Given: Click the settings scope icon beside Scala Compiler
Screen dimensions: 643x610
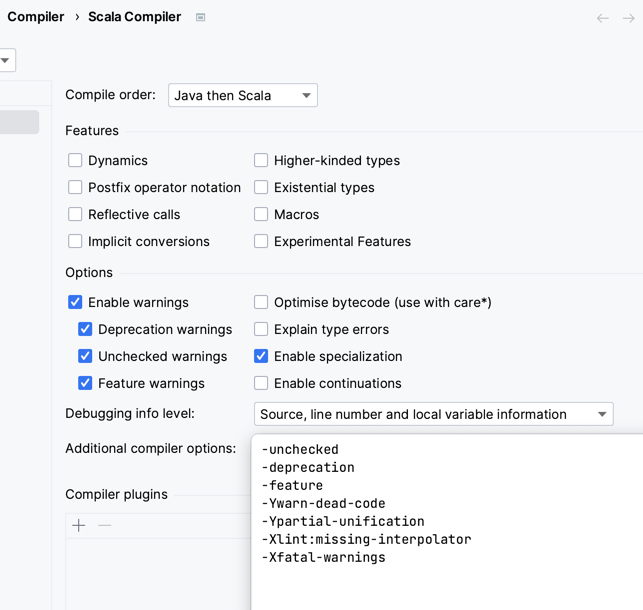Looking at the screenshot, I should coord(201,17).
